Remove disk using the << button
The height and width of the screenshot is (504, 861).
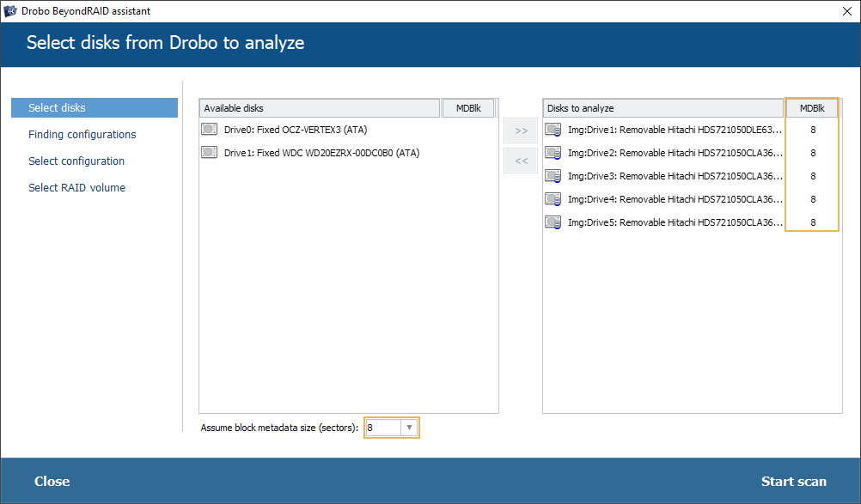point(521,161)
